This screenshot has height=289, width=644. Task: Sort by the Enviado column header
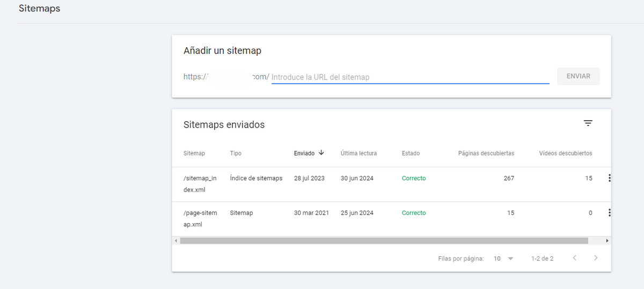coord(304,153)
